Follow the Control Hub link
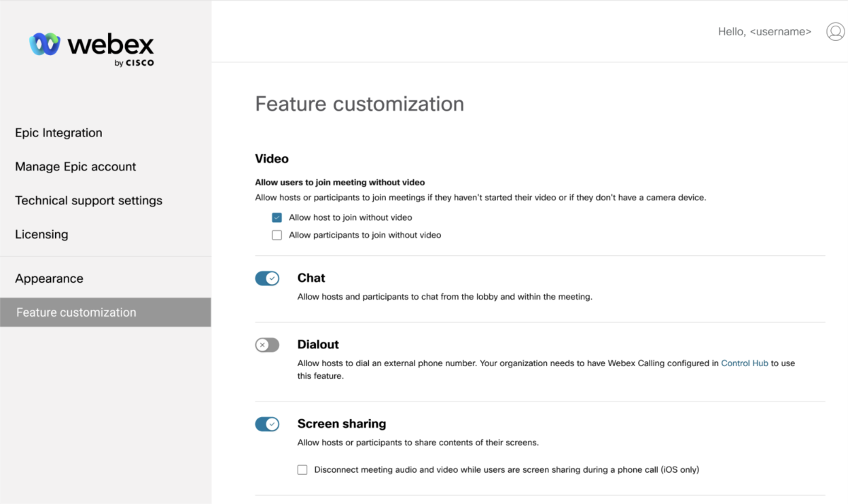This screenshot has height=504, width=848. pos(744,363)
